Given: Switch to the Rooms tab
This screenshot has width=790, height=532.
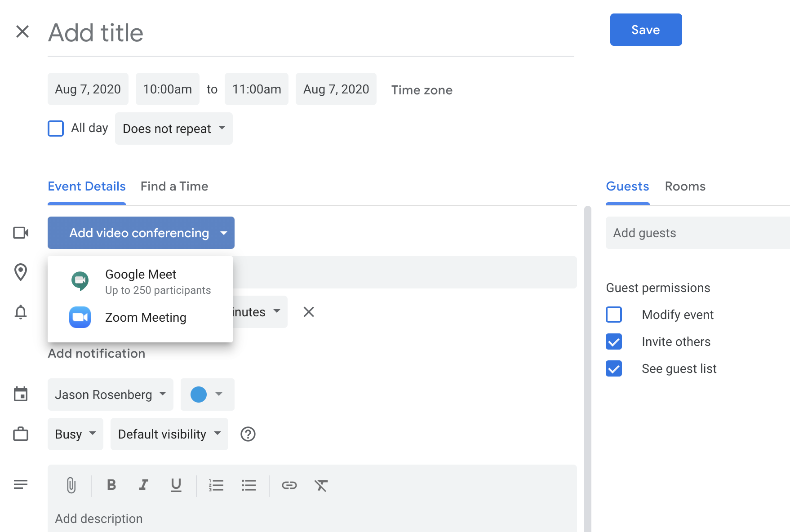Looking at the screenshot, I should 685,186.
